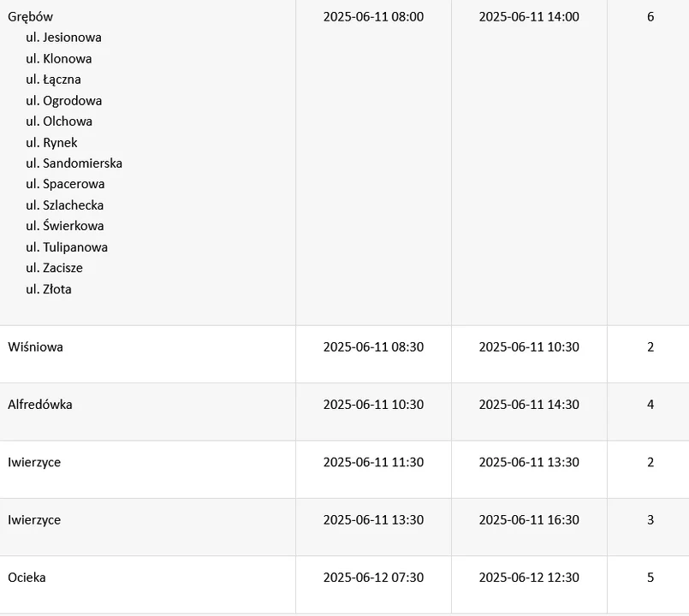Screen dimensions: 689x616
Task: Select ul. Klonowa in the street list
Action: (59, 58)
